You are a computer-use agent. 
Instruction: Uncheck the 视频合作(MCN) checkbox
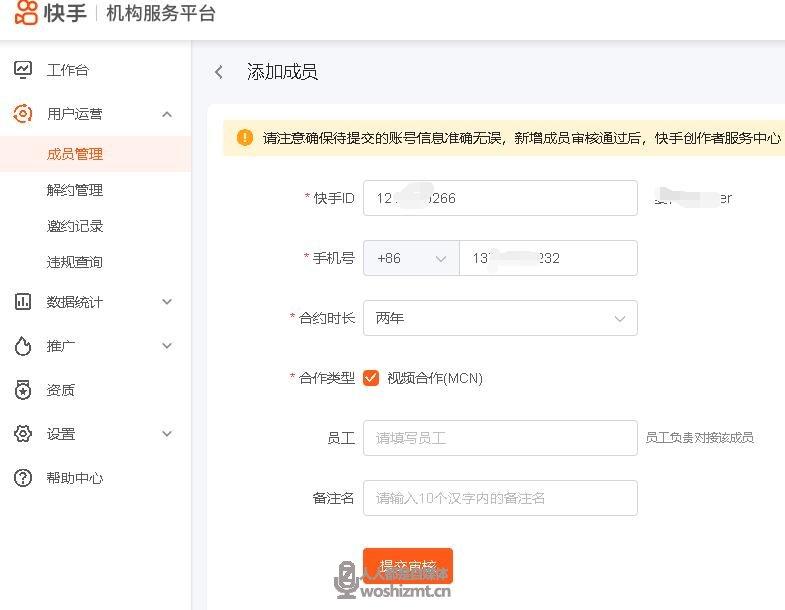(371, 378)
